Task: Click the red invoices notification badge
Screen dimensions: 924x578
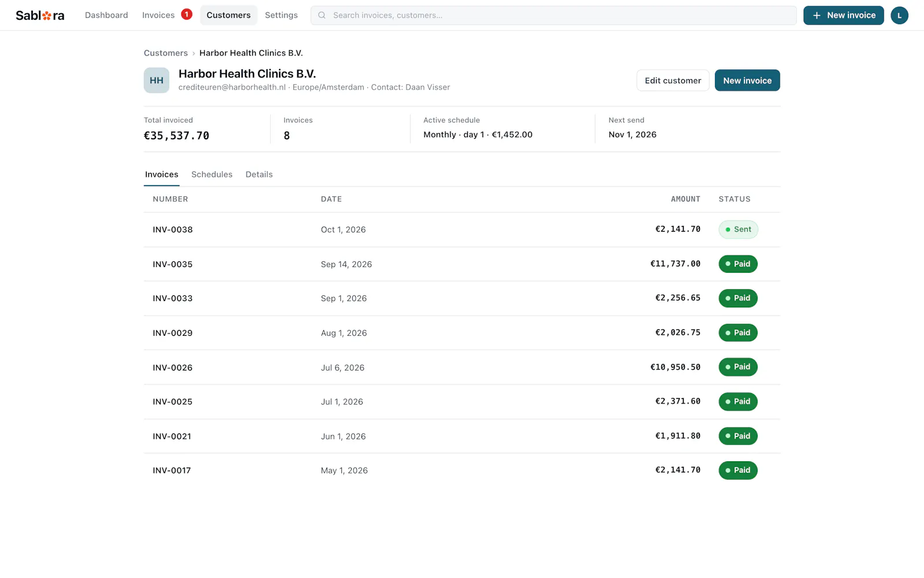Action: pos(187,14)
